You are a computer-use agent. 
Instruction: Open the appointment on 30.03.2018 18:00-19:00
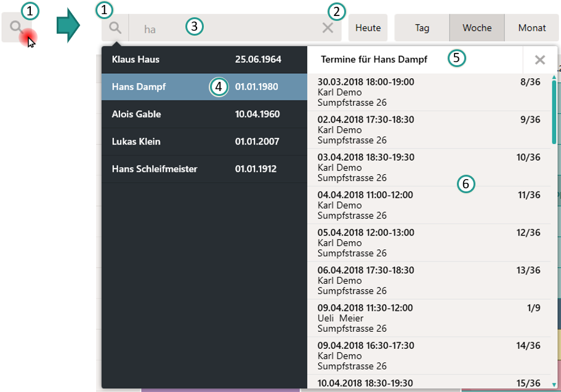coord(429,92)
